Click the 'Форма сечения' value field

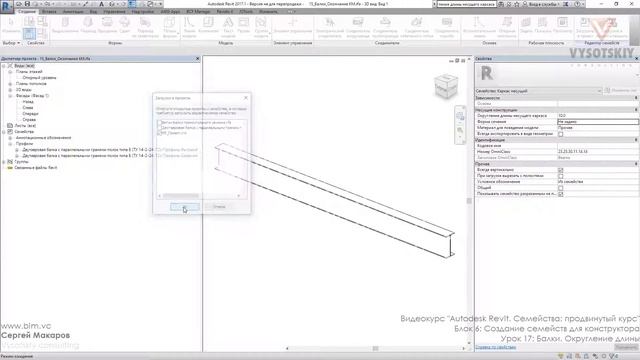pos(598,122)
